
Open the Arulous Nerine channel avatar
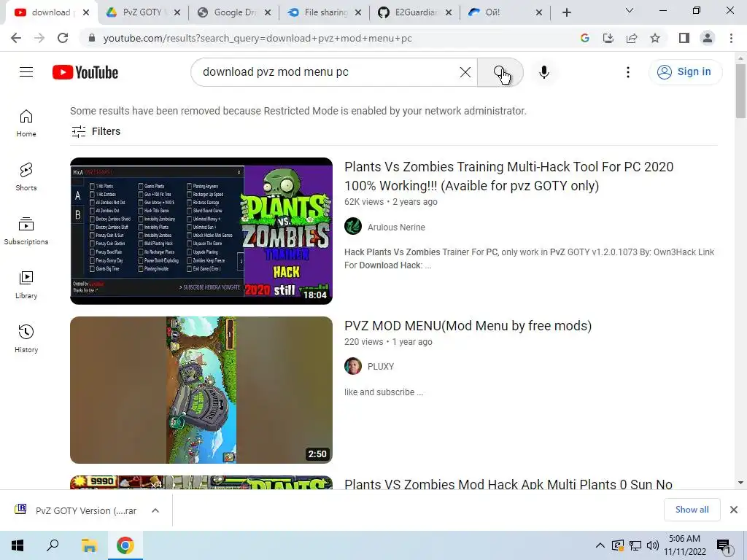click(x=353, y=227)
